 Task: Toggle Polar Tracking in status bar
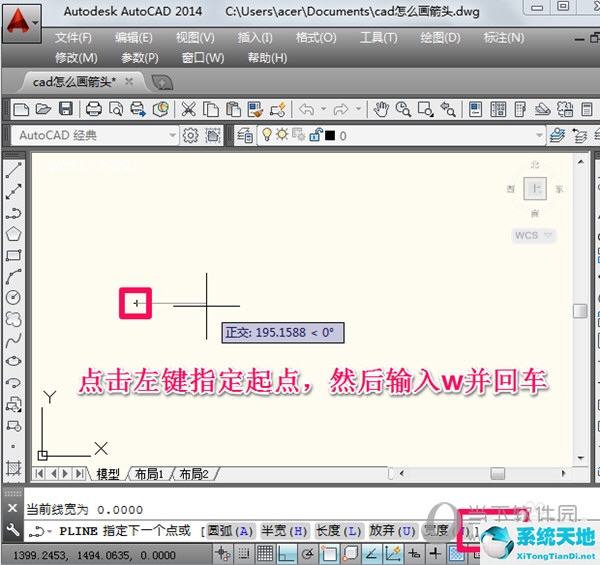point(307,554)
